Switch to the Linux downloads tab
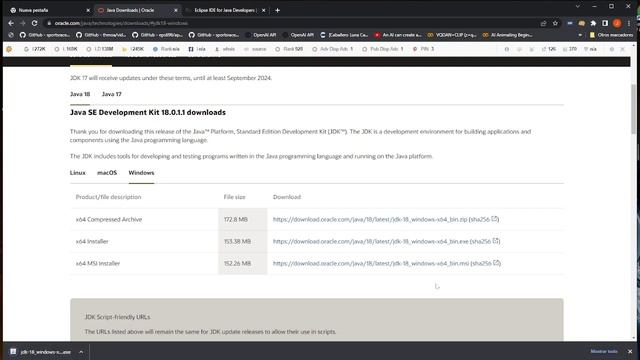Screen dimensions: 640x360 78,173
